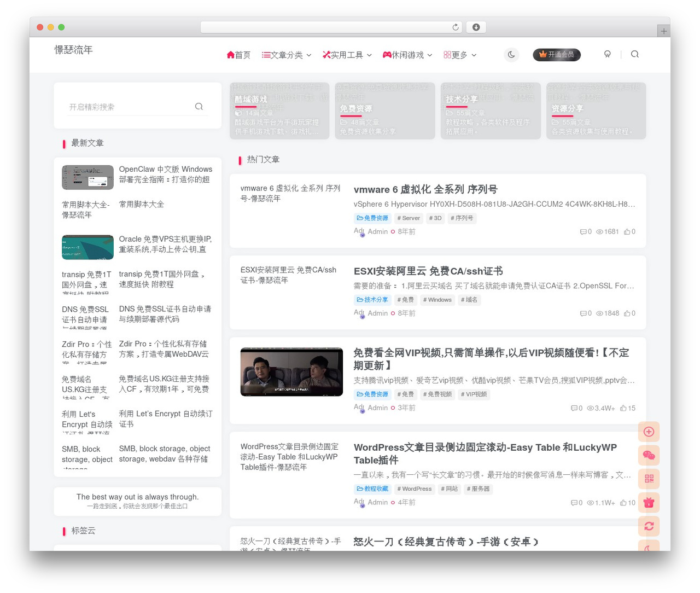Open the WeChat floating button
This screenshot has width=700, height=593.
click(649, 455)
